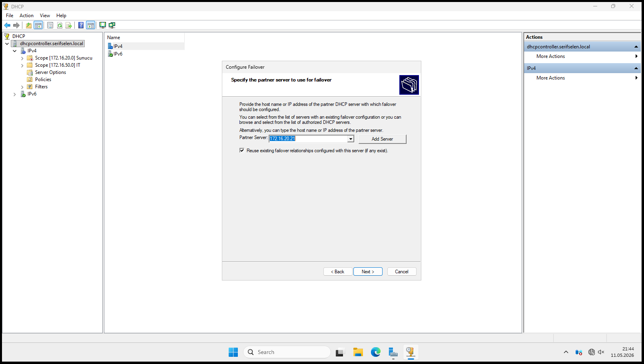This screenshot has width=644, height=364.
Task: Click the single monitor add server icon
Action: [x=103, y=25]
